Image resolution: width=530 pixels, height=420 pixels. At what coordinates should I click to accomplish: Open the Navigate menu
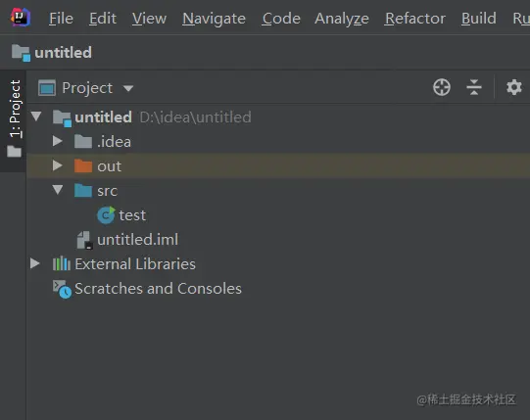click(x=214, y=18)
